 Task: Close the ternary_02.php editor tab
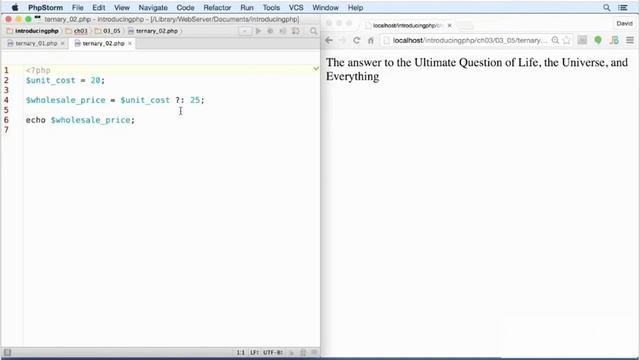130,43
